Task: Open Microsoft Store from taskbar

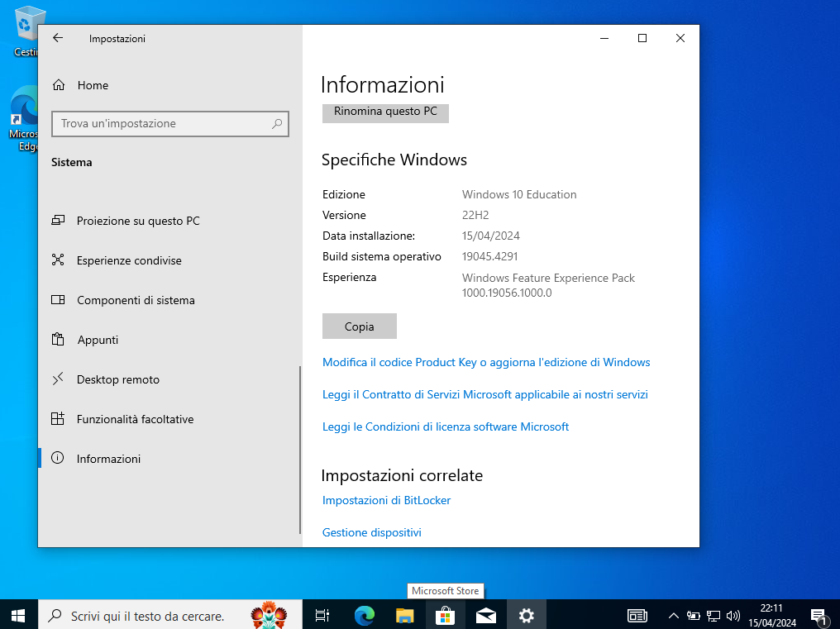Action: [445, 616]
